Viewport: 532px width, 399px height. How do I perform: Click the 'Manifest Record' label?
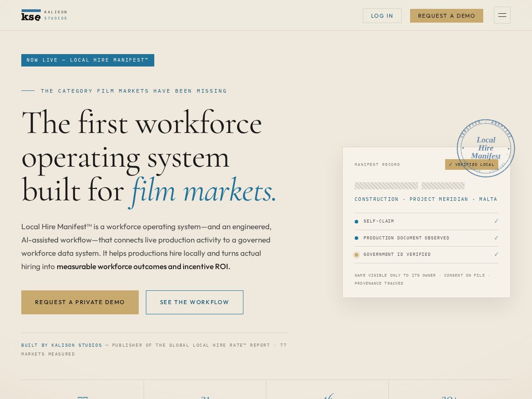click(377, 164)
